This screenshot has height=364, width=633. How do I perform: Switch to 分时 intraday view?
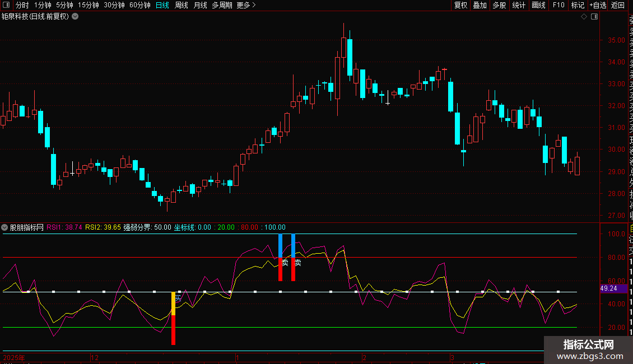click(x=22, y=5)
